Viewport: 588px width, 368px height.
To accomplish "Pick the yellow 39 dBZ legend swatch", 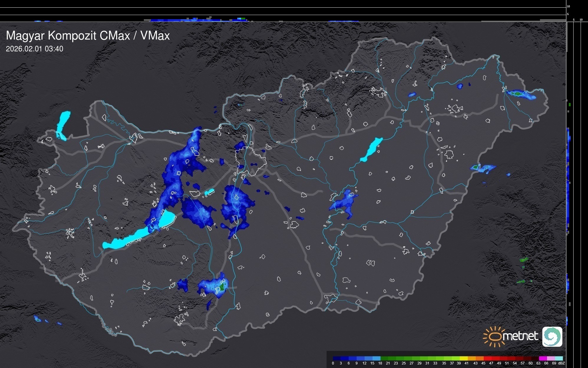I will coord(464,358).
